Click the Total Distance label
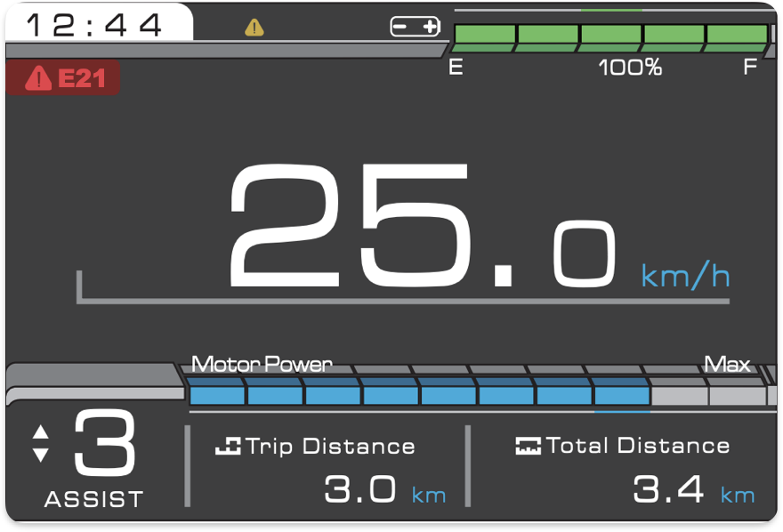 point(638,445)
